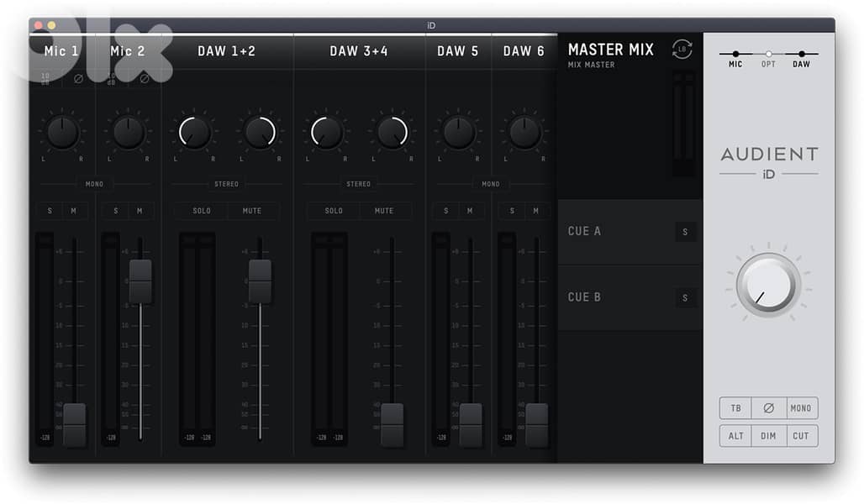Click the MONO monitor button
The height and width of the screenshot is (504, 864).
pos(801,408)
